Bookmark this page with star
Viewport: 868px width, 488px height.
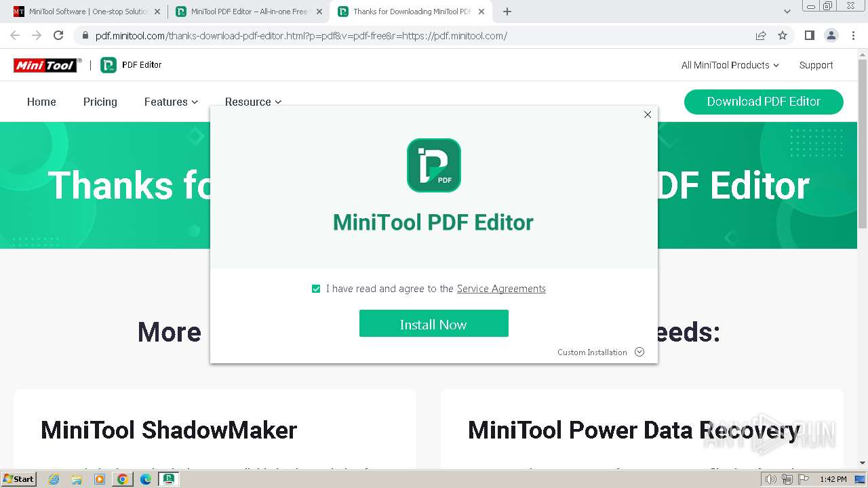pos(783,36)
